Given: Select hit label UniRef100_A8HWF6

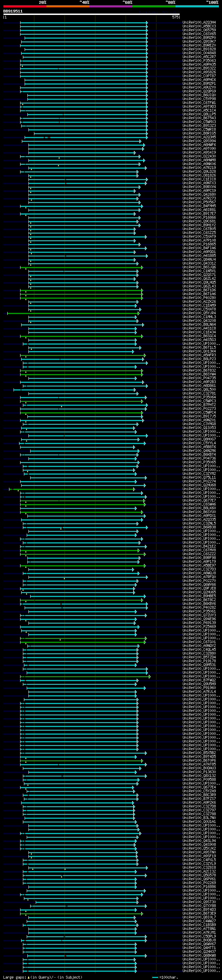Looking at the screenshot, I should point(199,145).
